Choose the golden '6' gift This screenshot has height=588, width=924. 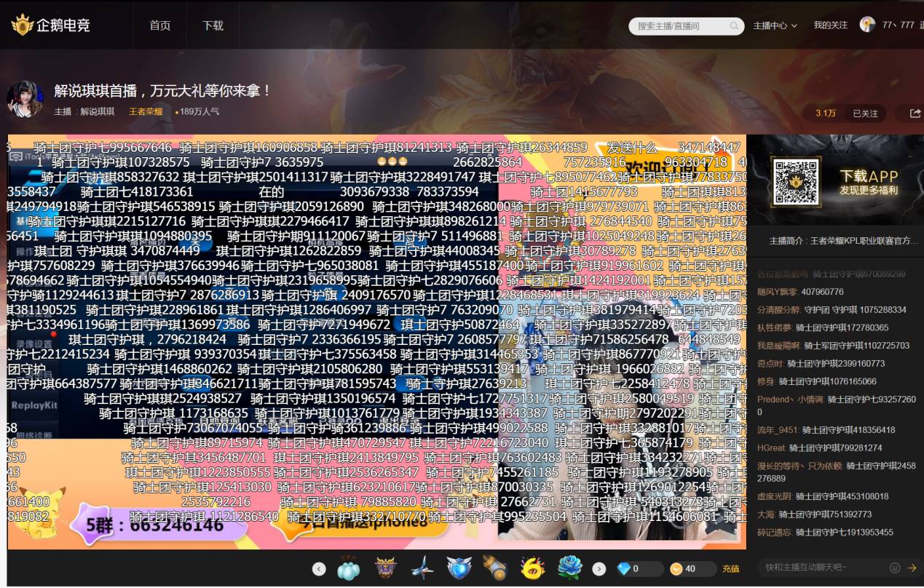pos(532,569)
